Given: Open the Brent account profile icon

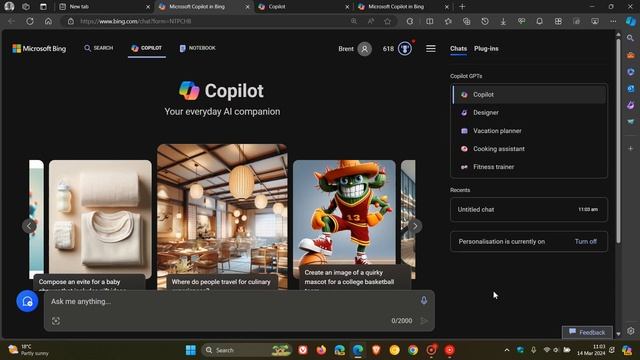Looking at the screenshot, I should pos(364,49).
